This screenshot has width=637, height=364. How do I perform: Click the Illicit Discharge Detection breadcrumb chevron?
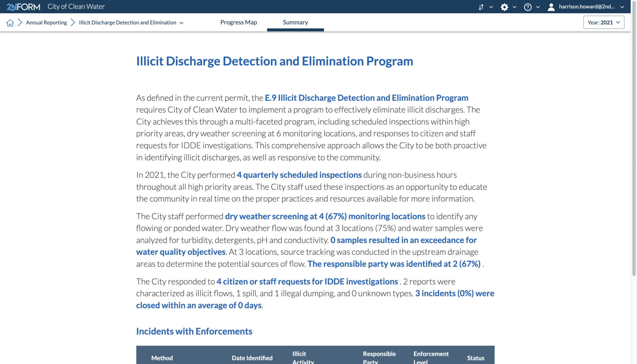click(181, 22)
